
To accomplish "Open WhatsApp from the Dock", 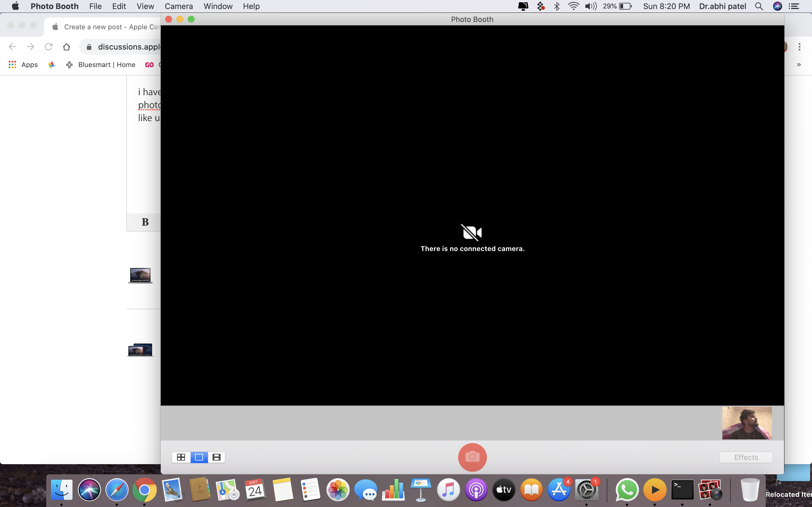I will click(x=626, y=490).
